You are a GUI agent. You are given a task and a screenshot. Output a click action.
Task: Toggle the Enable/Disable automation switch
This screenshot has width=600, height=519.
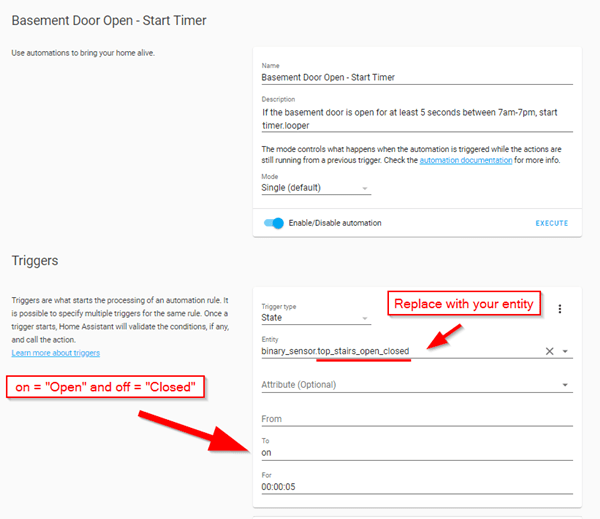(274, 223)
